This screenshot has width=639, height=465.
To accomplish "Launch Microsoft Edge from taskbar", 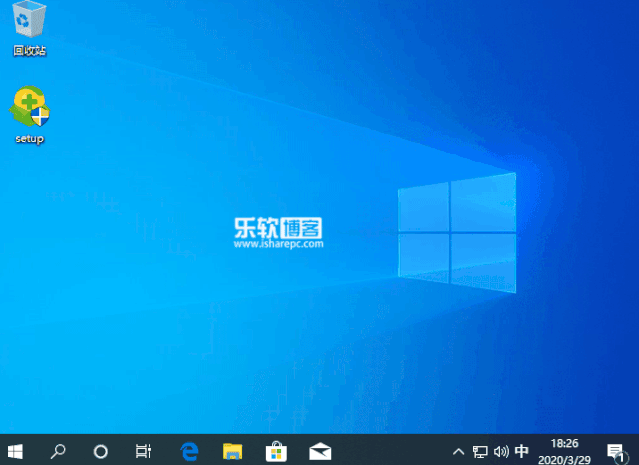I will pyautogui.click(x=189, y=451).
